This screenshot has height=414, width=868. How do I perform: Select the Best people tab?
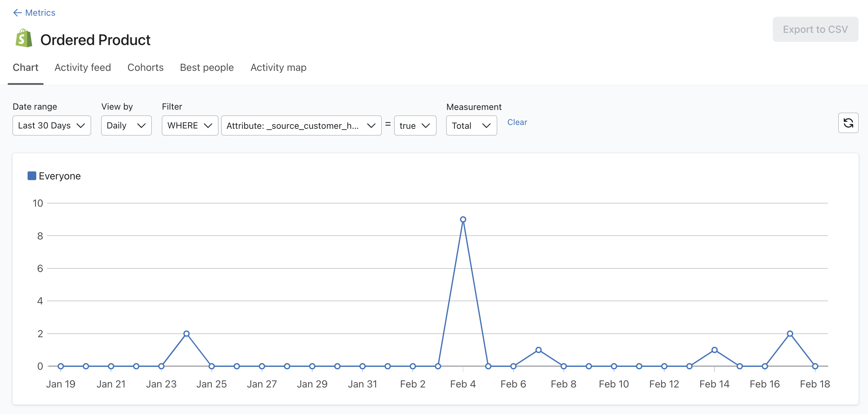click(207, 68)
